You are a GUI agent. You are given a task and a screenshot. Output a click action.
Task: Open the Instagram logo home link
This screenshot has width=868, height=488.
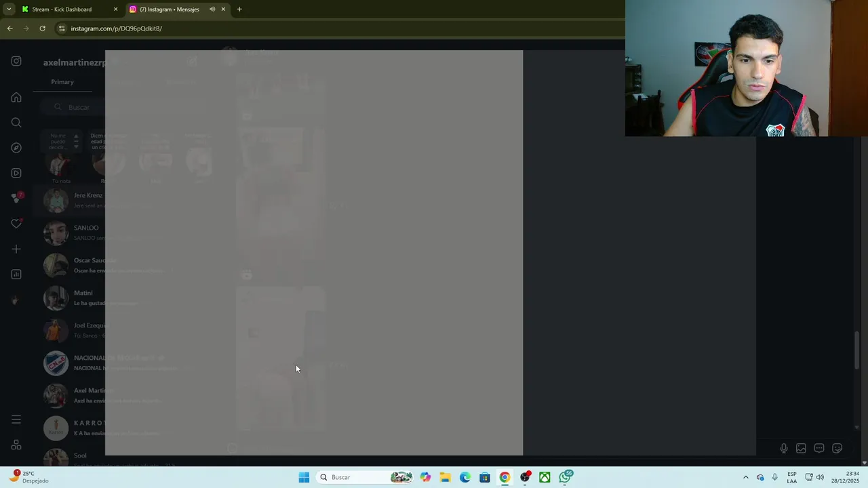click(16, 61)
